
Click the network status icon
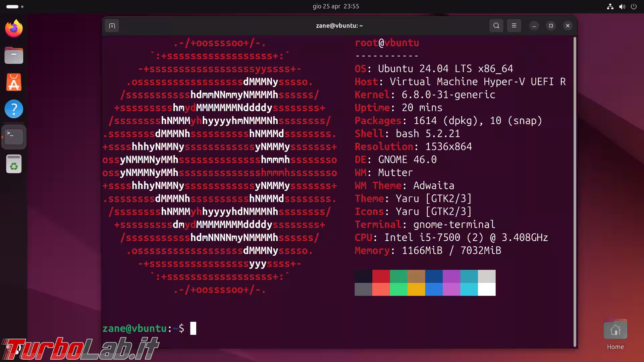pyautogui.click(x=610, y=6)
